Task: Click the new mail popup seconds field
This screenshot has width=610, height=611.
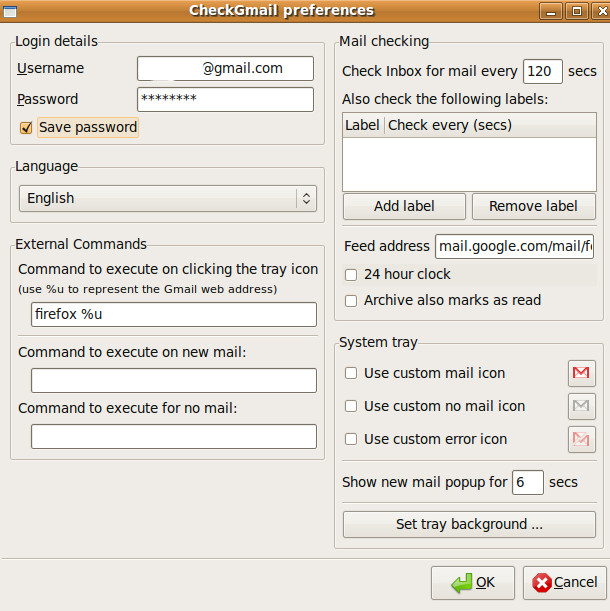Action: point(528,482)
